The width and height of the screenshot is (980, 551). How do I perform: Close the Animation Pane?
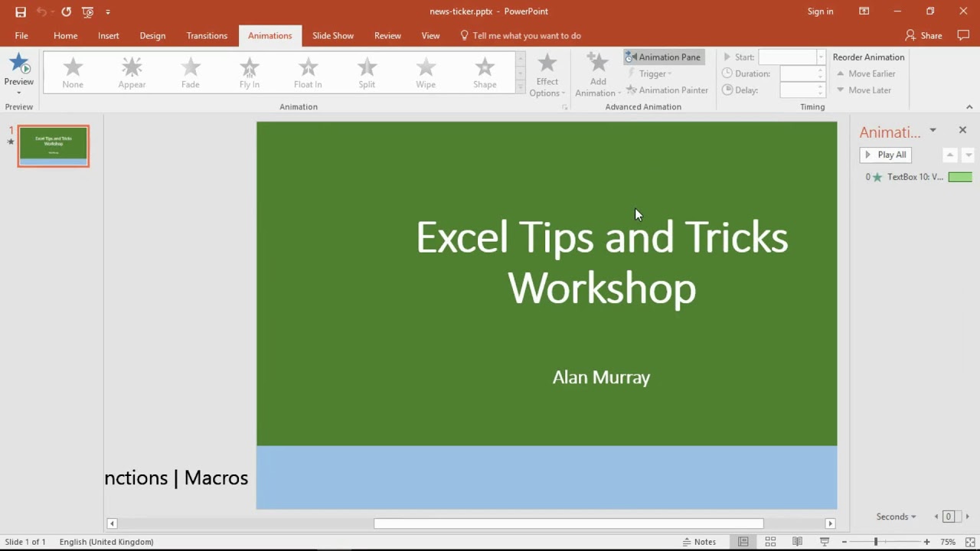(x=962, y=130)
